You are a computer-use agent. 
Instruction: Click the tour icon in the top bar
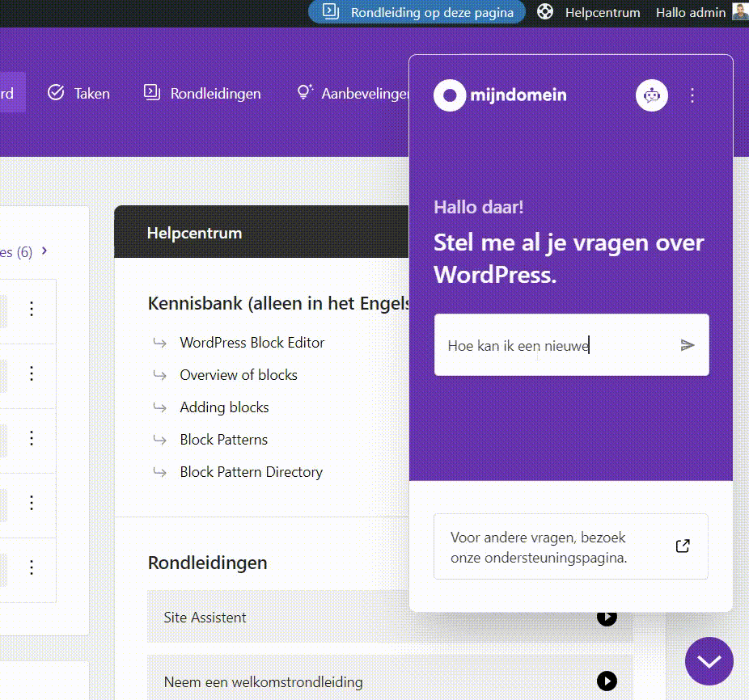tap(331, 11)
